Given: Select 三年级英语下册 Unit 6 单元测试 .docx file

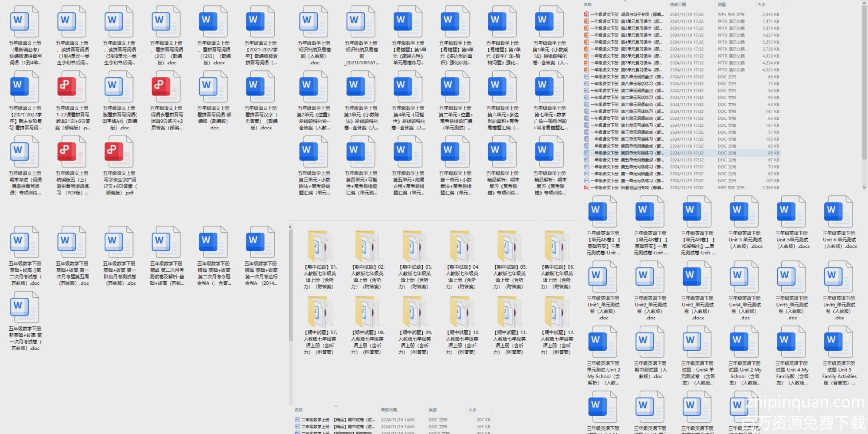Looking at the screenshot, I should [839, 213].
